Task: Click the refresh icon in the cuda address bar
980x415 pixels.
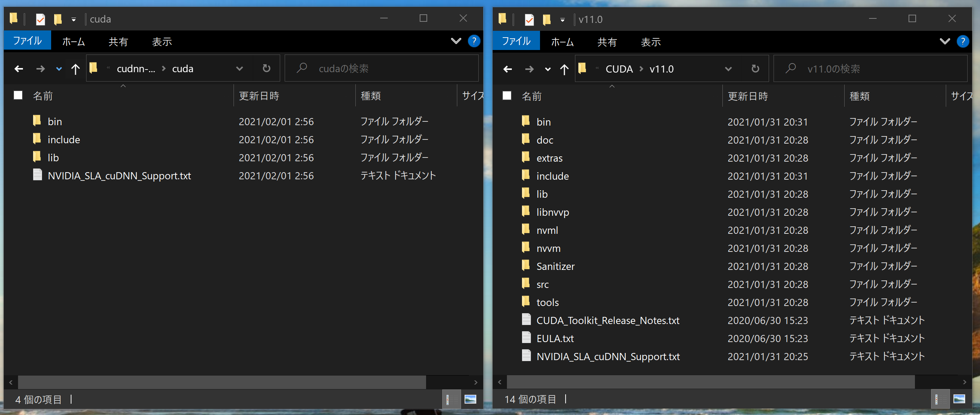Action: tap(266, 68)
